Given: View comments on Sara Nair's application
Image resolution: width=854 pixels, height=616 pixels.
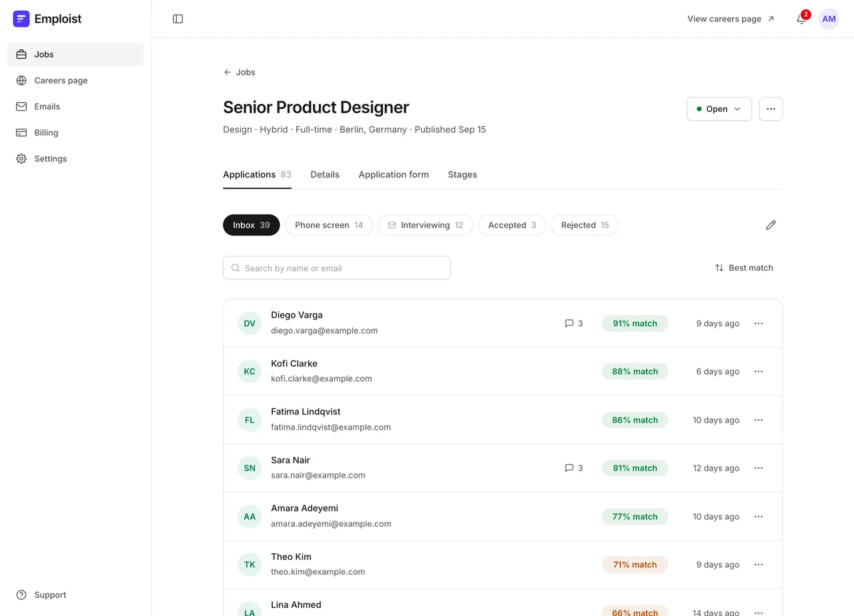Looking at the screenshot, I should tap(574, 468).
